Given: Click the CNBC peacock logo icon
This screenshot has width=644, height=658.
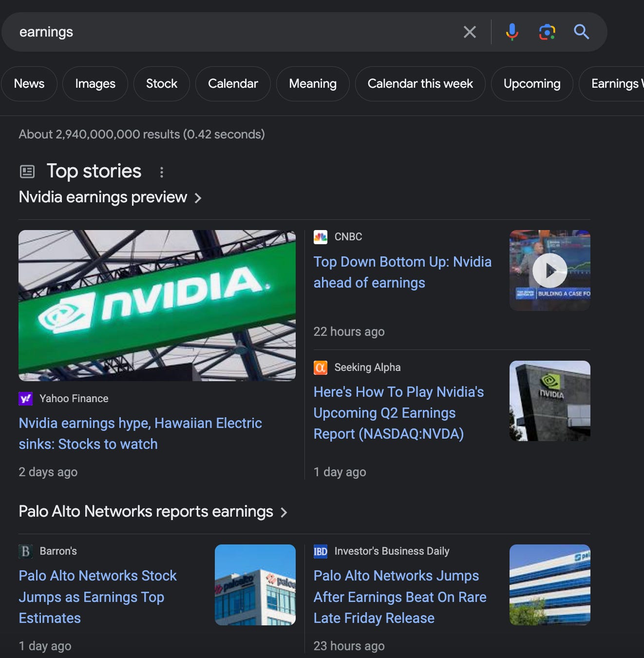Looking at the screenshot, I should (x=321, y=237).
